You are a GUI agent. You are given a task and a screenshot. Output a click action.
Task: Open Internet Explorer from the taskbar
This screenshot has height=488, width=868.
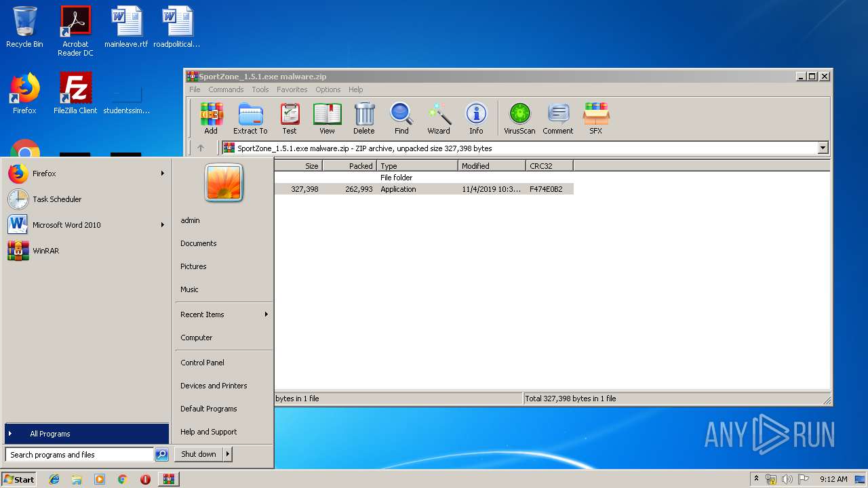pos(54,479)
